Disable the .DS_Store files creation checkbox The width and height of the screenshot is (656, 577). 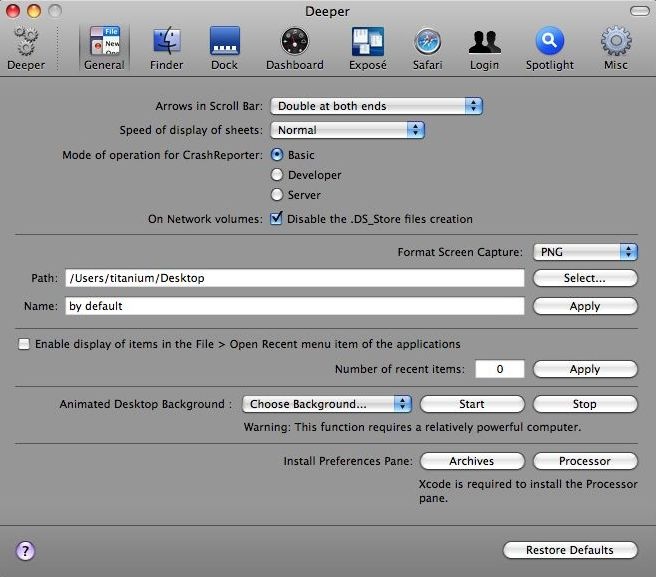tap(277, 219)
